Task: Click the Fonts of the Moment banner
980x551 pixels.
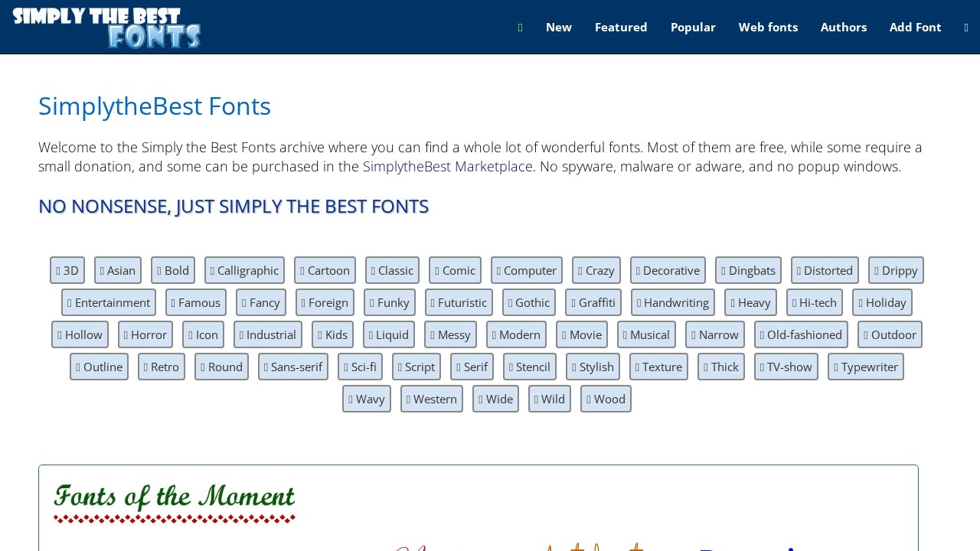Action: pyautogui.click(x=175, y=502)
